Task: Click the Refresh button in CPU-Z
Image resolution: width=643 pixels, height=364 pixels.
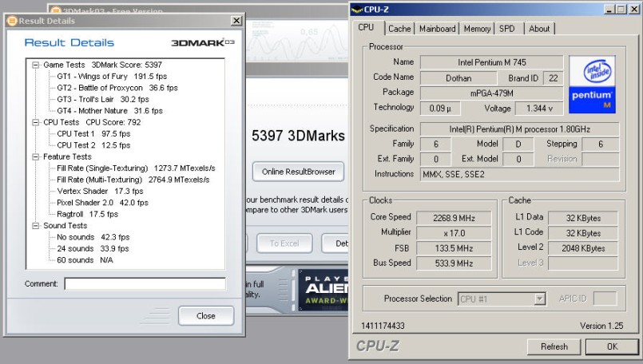Action: coord(554,346)
